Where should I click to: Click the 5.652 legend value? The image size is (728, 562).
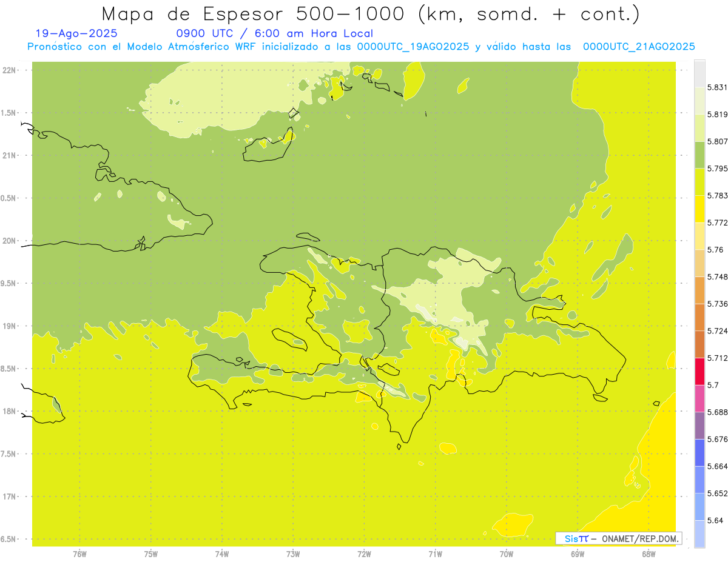click(x=718, y=493)
